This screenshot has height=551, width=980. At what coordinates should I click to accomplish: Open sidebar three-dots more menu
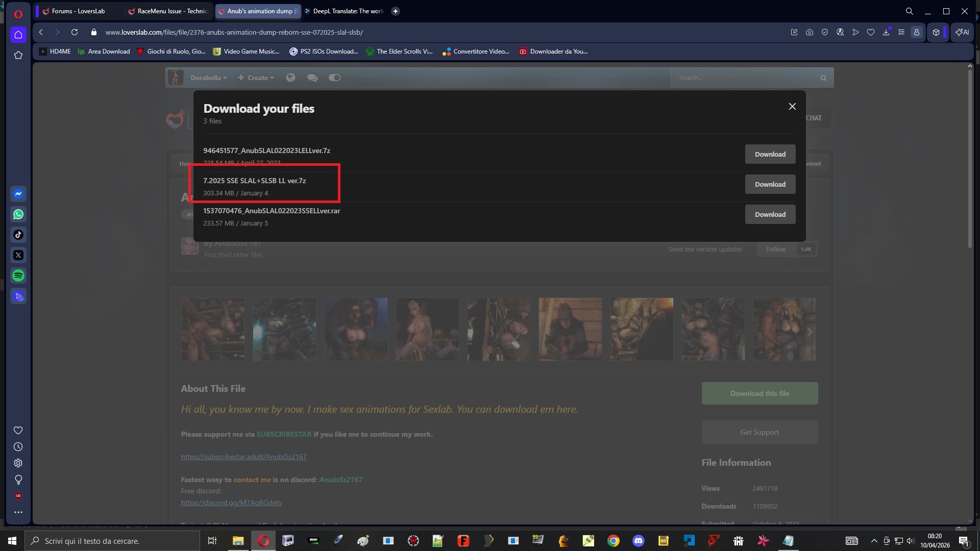[18, 512]
